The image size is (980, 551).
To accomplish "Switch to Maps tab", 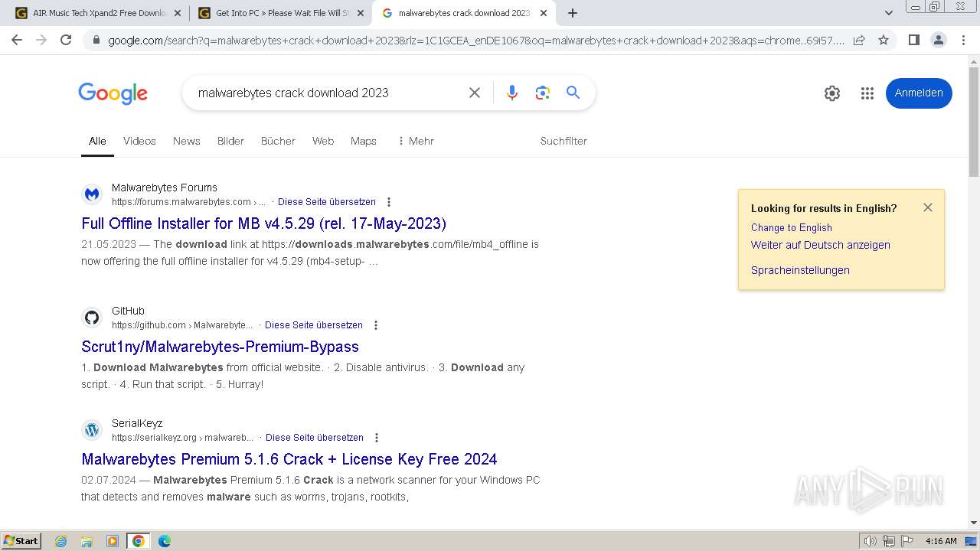I will (x=364, y=141).
